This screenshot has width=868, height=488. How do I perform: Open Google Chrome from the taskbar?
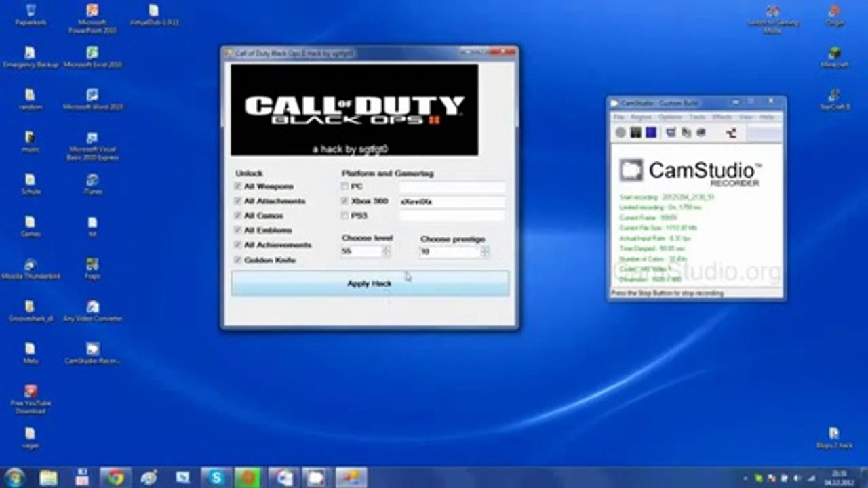[x=115, y=477]
